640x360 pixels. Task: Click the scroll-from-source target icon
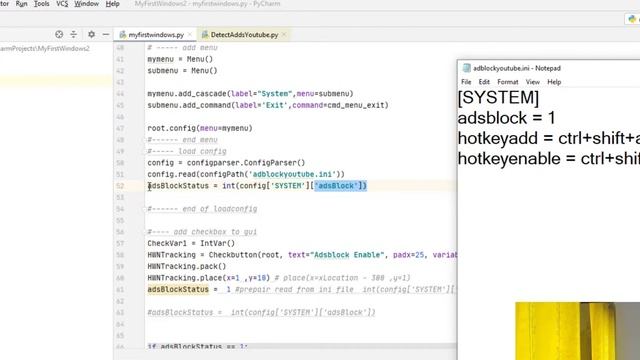coord(59,34)
